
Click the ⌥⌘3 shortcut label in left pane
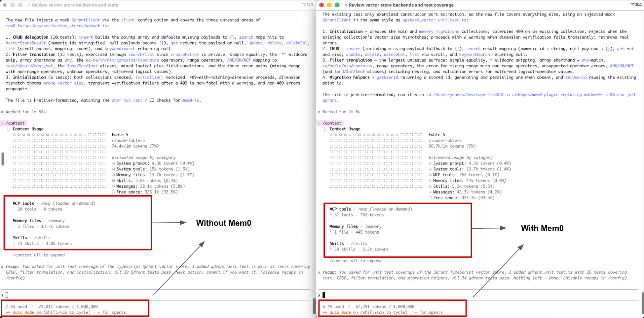click(308, 5)
